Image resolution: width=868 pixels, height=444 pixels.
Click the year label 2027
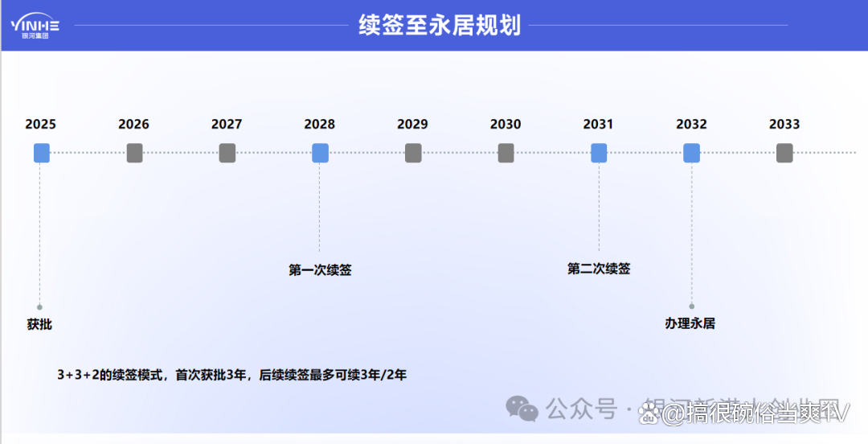pos(227,124)
